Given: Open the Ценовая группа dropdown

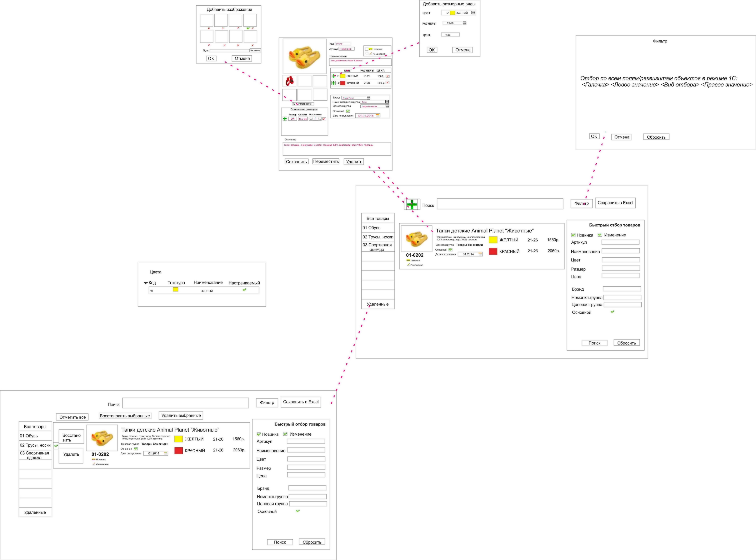Looking at the screenshot, I should pos(387,106).
